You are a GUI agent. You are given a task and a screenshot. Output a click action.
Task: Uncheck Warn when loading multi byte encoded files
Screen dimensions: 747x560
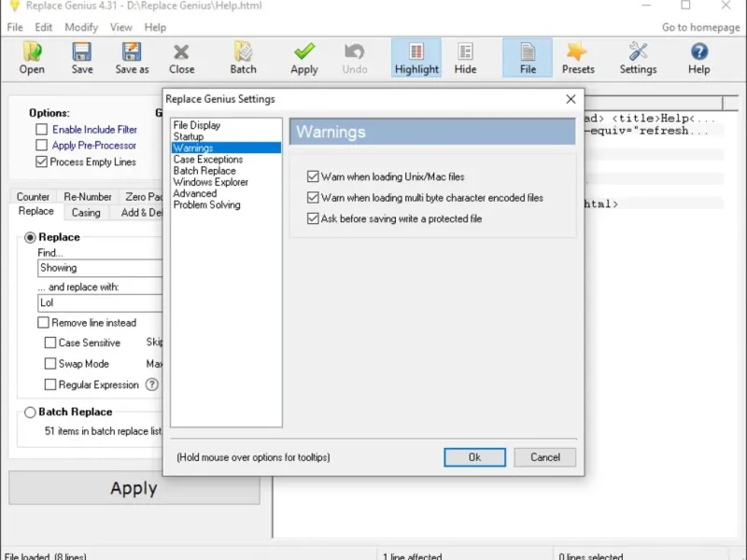[x=313, y=198]
